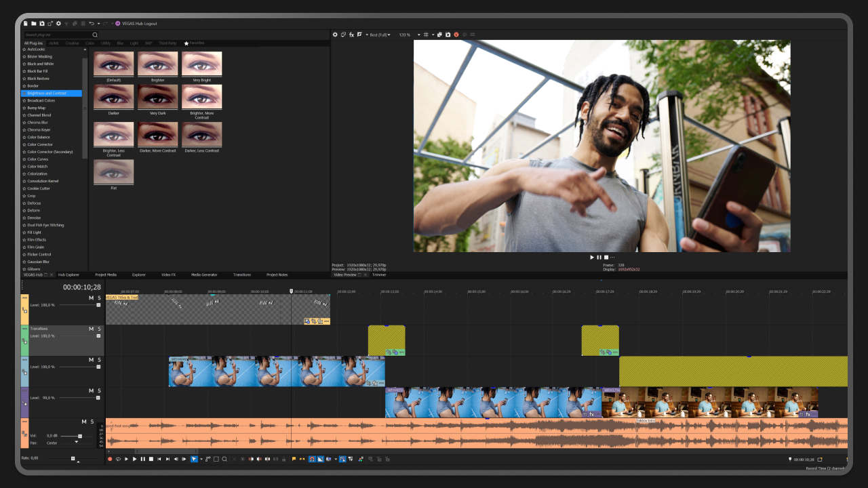The image size is (868, 488).
Task: Select the Zoom Edit tool magnifier
Action: (x=224, y=459)
